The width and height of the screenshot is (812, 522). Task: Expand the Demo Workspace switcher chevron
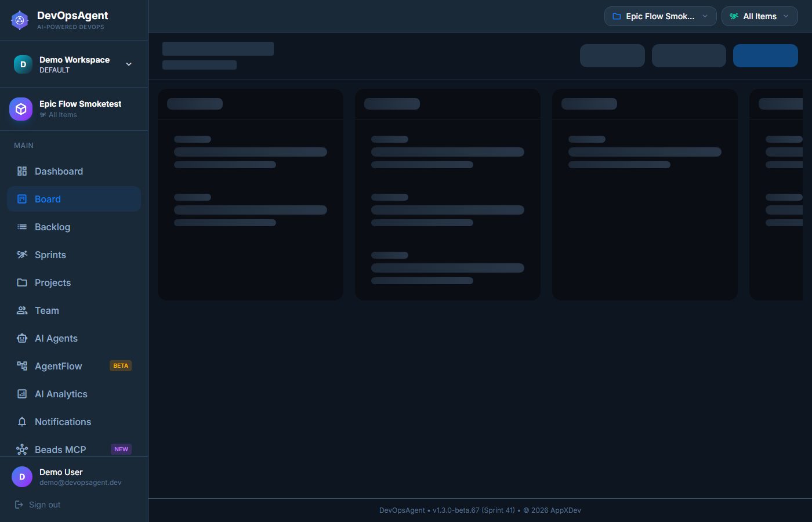tap(129, 64)
